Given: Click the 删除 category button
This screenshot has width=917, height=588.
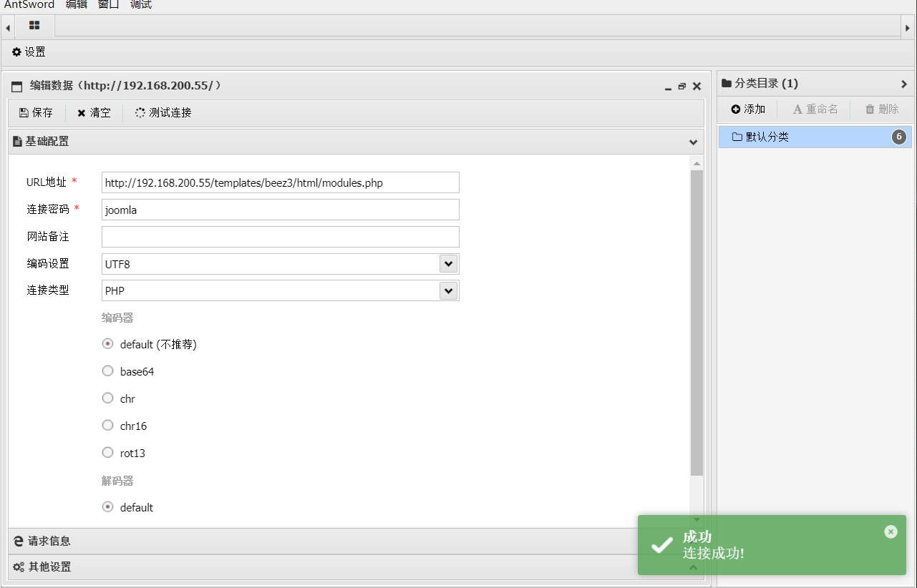Looking at the screenshot, I should pyautogui.click(x=882, y=109).
